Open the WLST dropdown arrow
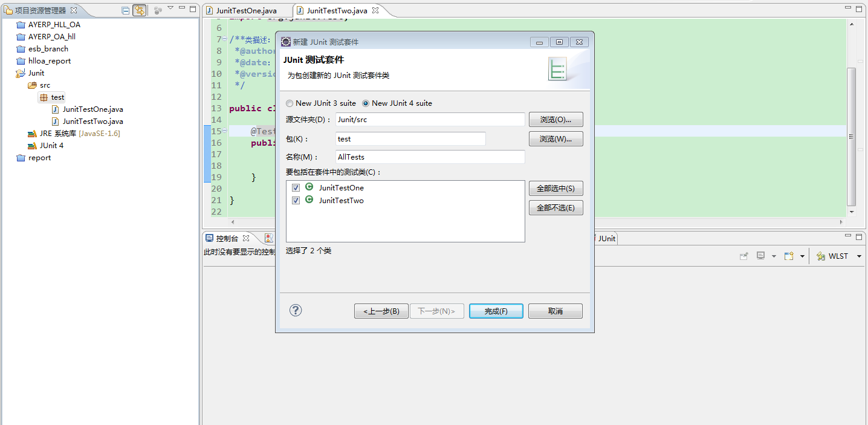Screen dimensions: 868x425 pyautogui.click(x=860, y=256)
